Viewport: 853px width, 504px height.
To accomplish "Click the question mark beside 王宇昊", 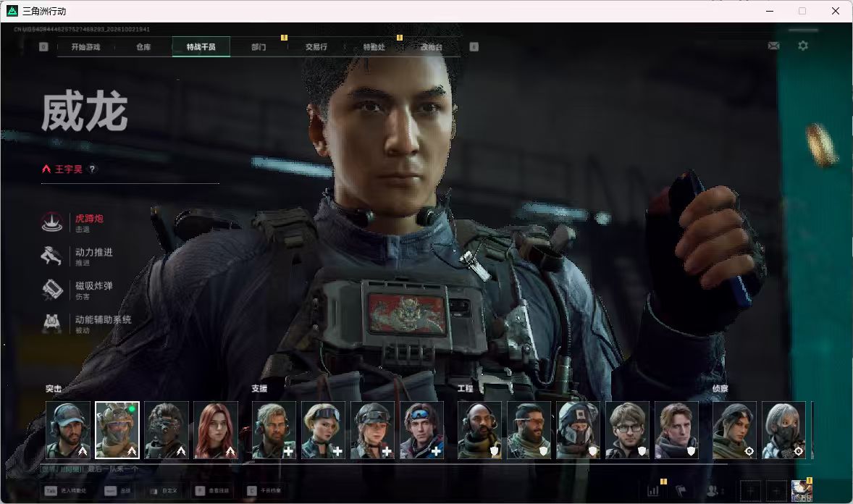I will [x=92, y=169].
